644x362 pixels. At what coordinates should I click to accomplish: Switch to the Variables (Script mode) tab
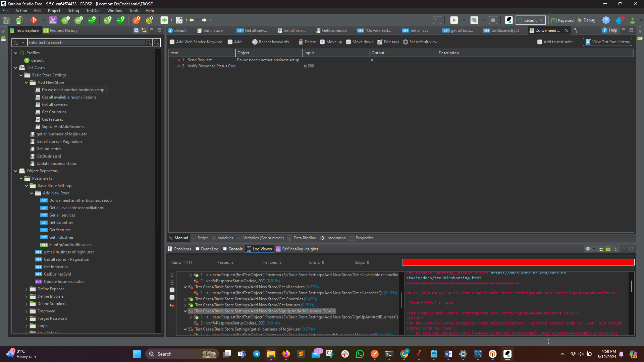261,238
